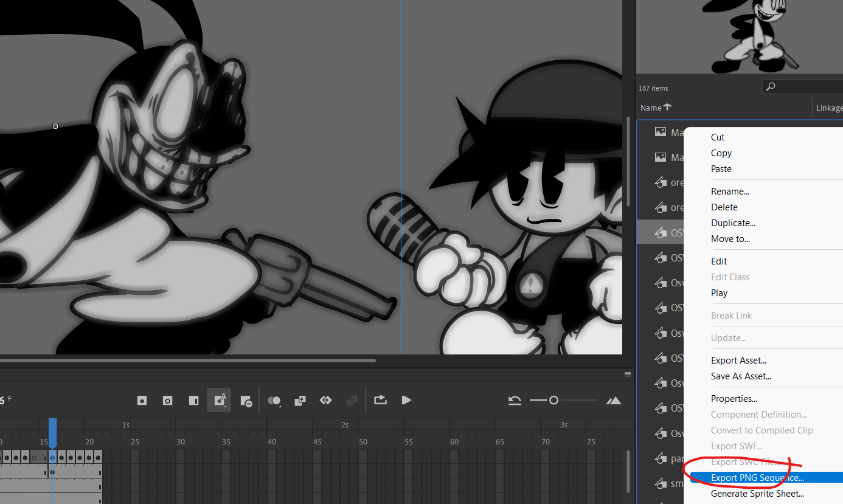Open the timeline panel options menu

click(628, 374)
